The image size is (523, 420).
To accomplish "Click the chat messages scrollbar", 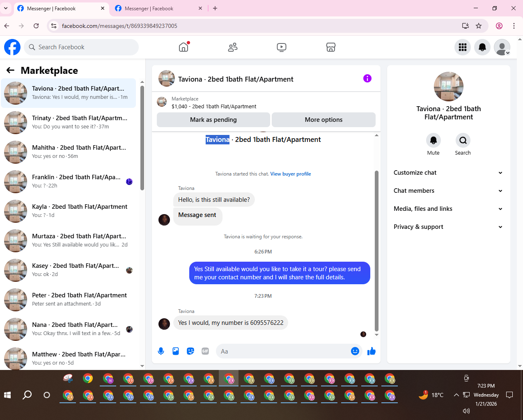I will pyautogui.click(x=376, y=251).
